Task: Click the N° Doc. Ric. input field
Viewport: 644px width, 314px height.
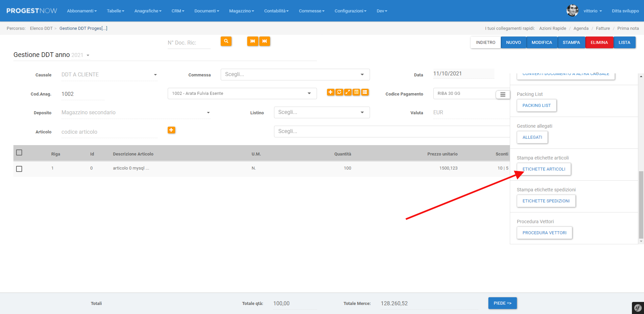Action: (x=189, y=43)
